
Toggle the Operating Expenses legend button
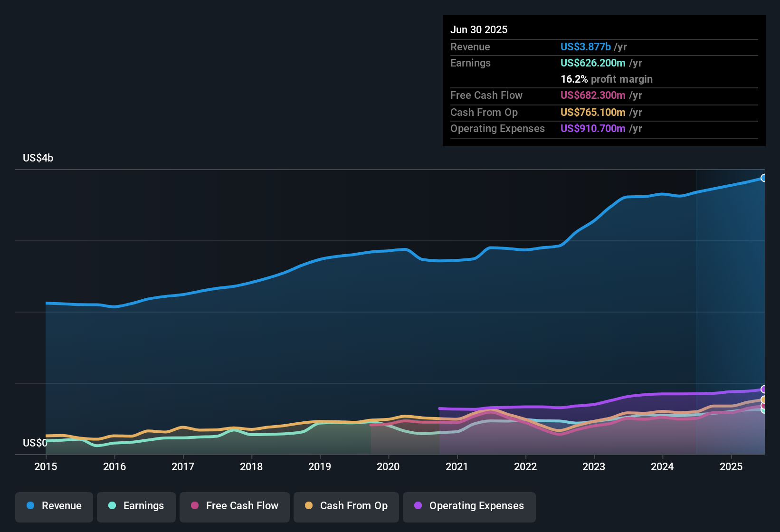469,507
